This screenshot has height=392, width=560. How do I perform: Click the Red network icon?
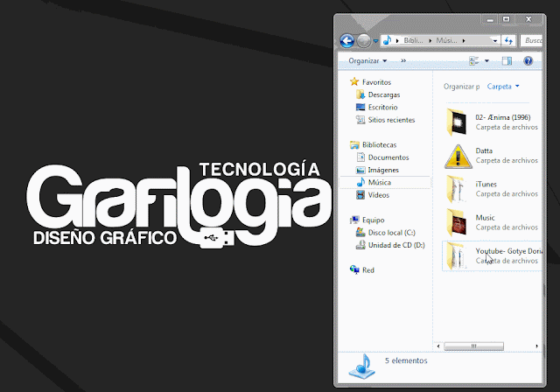click(x=354, y=269)
